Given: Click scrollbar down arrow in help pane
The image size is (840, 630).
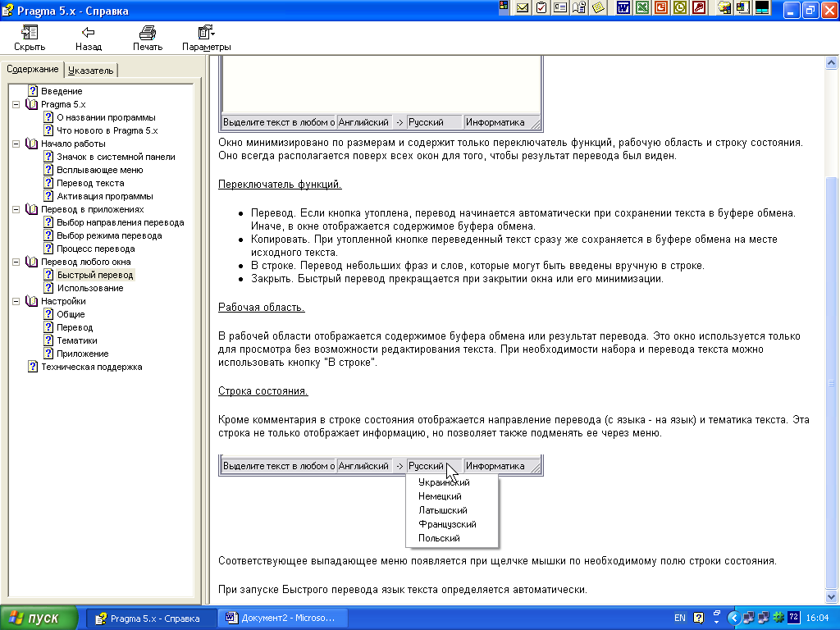Looking at the screenshot, I should (x=832, y=597).
